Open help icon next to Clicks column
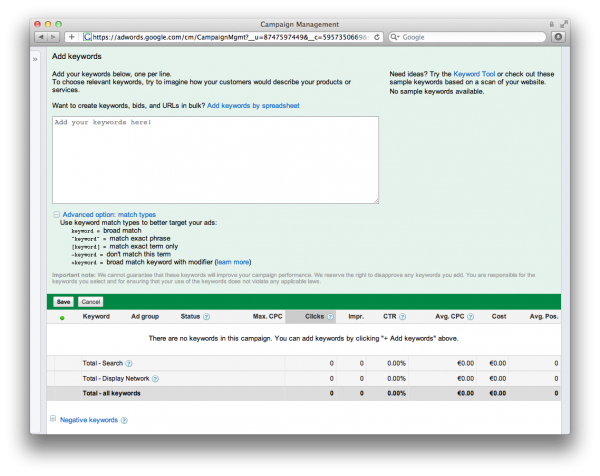 pos(330,317)
